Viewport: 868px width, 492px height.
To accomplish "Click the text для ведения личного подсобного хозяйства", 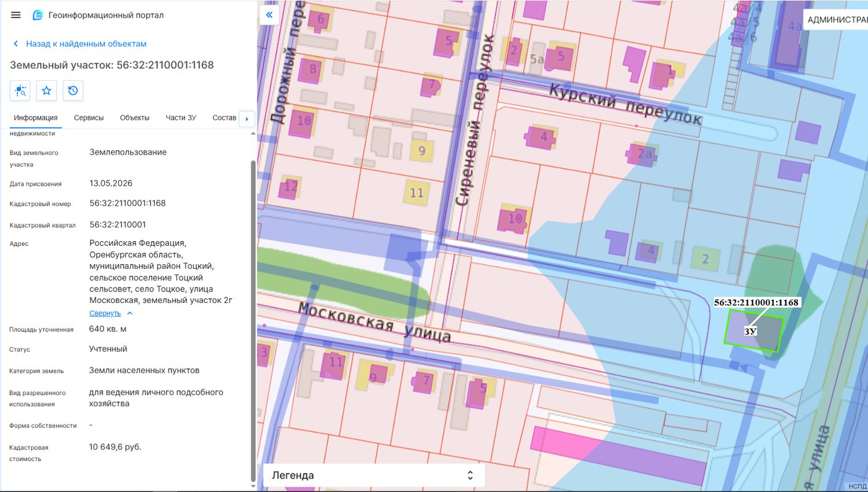I will pyautogui.click(x=156, y=398).
